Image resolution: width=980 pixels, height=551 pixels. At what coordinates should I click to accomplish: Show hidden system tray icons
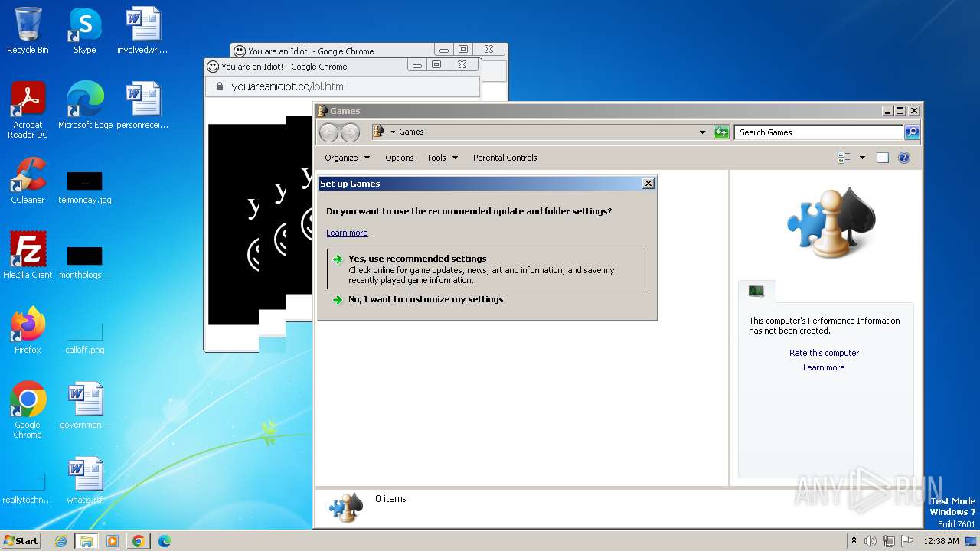pos(854,540)
